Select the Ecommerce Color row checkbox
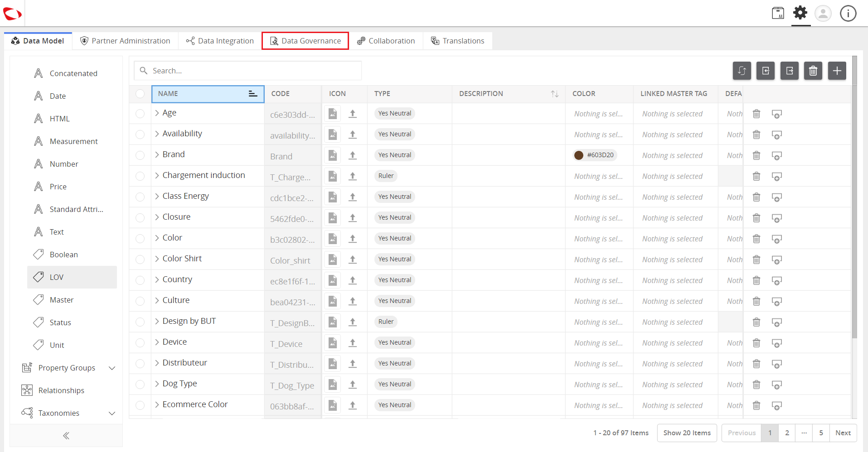Viewport: 868px width, 452px height. [140, 405]
